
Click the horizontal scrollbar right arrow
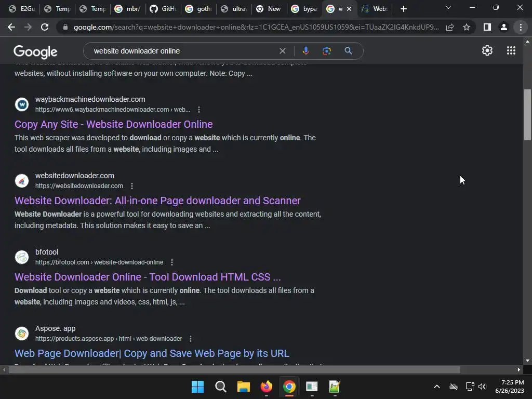(x=518, y=369)
